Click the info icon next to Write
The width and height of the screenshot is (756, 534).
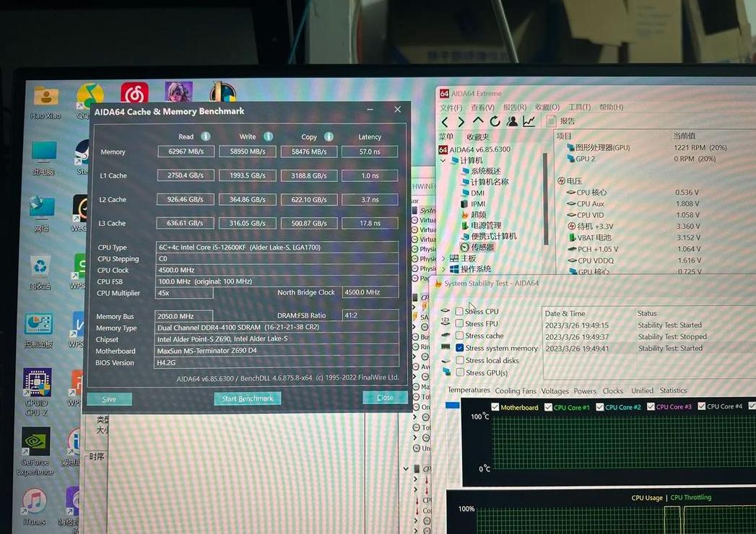268,136
